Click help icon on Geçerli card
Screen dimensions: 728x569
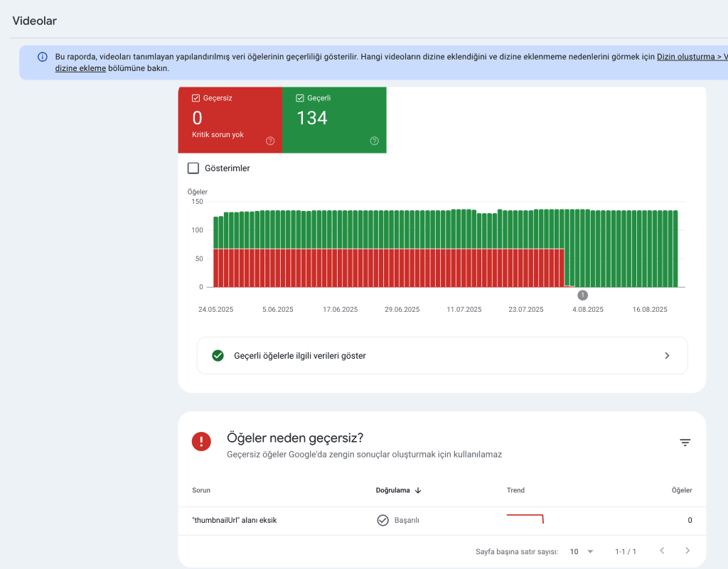375,141
